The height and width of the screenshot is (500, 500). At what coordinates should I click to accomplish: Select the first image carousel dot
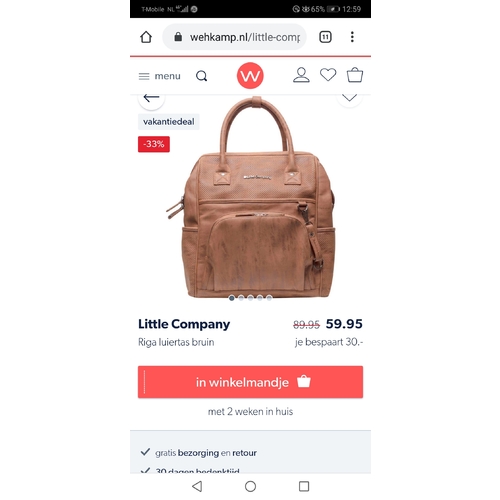pyautogui.click(x=232, y=298)
